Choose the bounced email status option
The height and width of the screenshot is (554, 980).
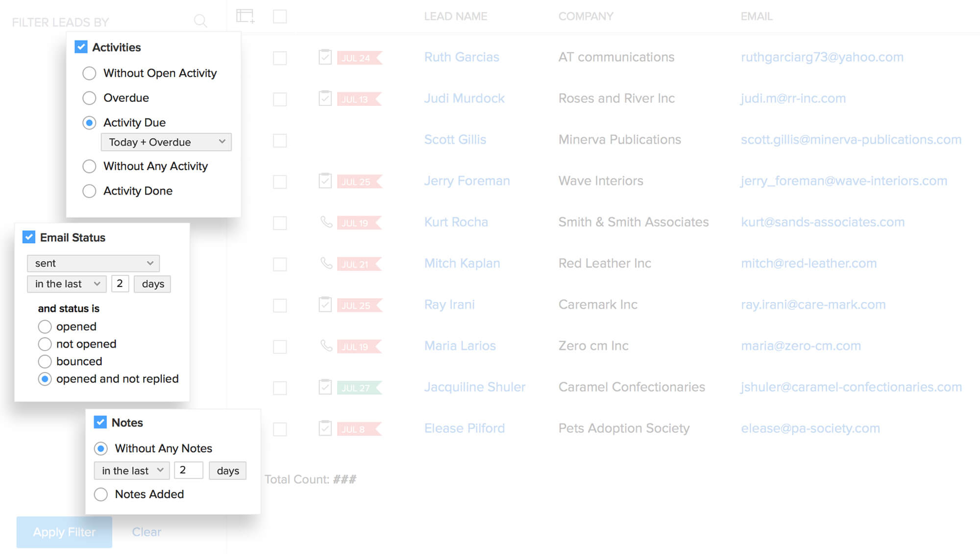(x=45, y=361)
